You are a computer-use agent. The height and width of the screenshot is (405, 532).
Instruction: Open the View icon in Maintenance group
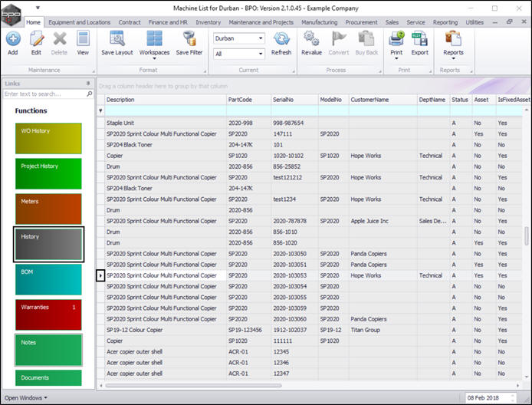pos(82,38)
